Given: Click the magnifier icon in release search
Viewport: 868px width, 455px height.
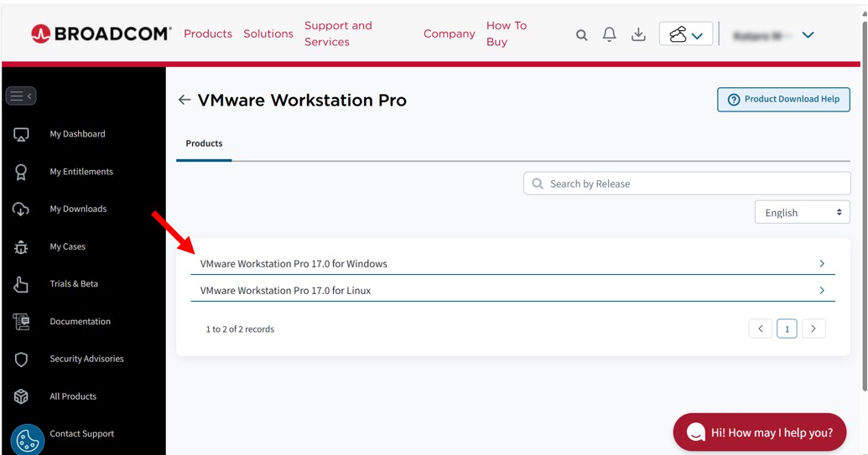Looking at the screenshot, I should tap(538, 184).
